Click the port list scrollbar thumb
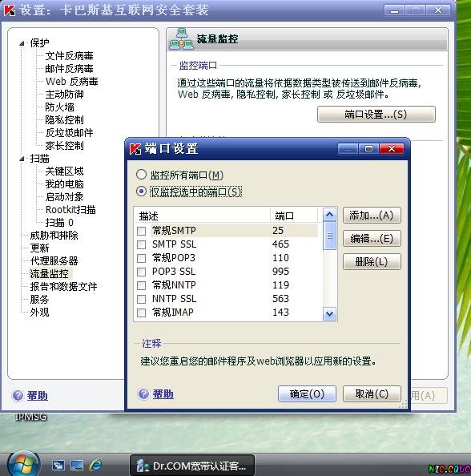This screenshot has width=471, height=476. click(x=329, y=236)
